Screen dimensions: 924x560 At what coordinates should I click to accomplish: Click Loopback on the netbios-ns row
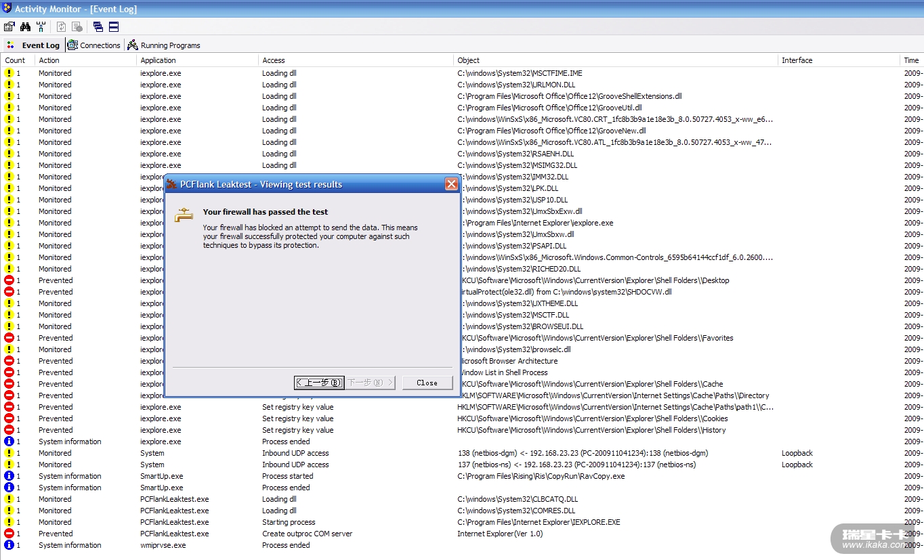click(797, 465)
